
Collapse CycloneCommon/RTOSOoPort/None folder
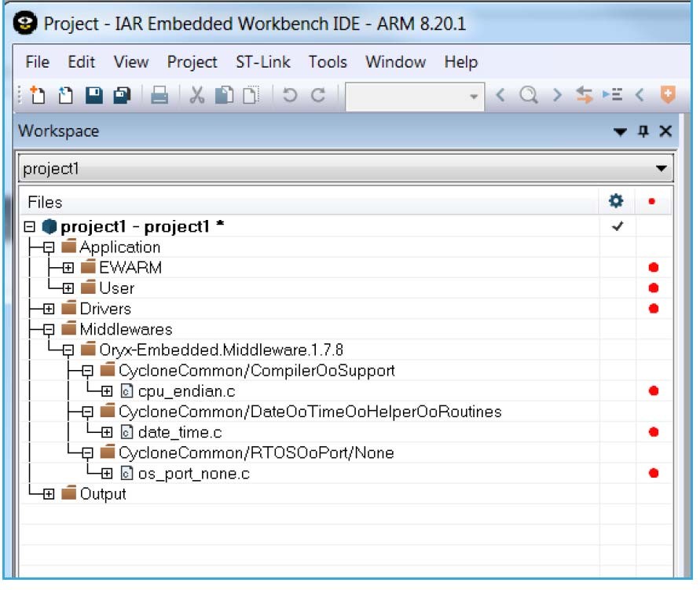click(87, 453)
